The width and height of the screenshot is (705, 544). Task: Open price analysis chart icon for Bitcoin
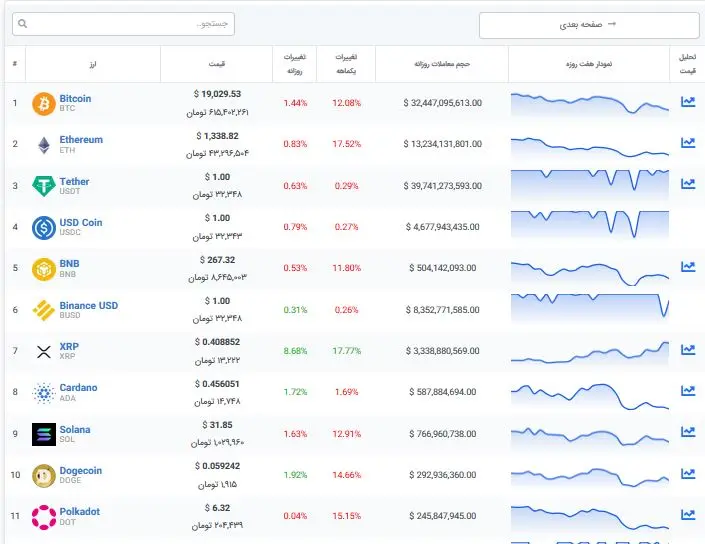688,102
